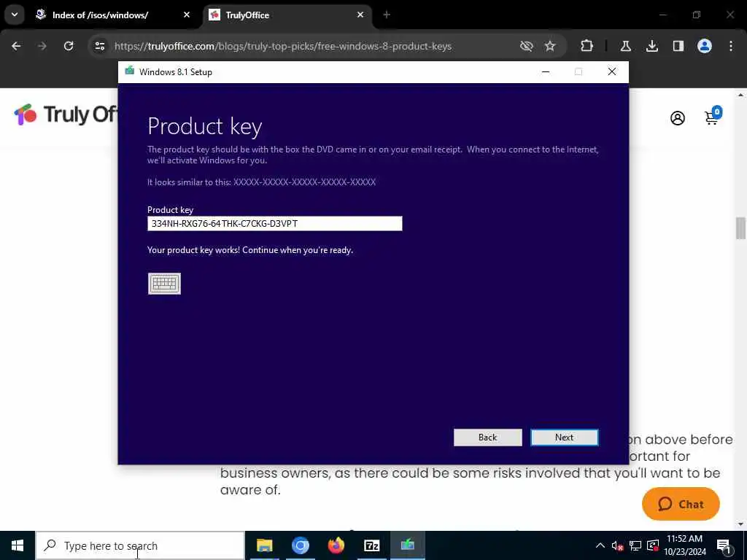Open the orange Chat button
747x560 pixels.
681,505
